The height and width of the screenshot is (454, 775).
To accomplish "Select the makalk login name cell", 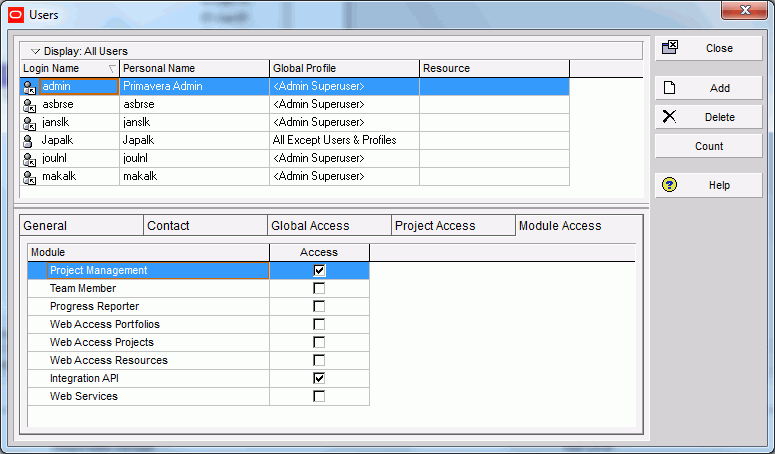I will coord(79,176).
